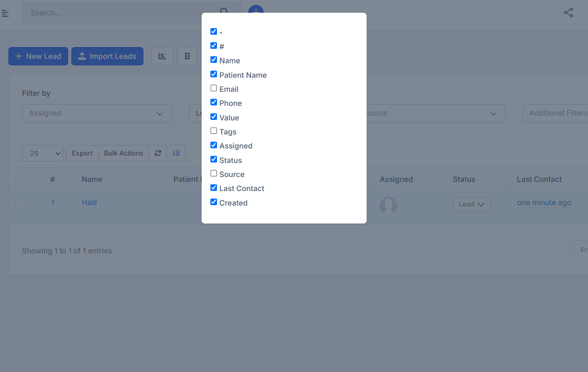The height and width of the screenshot is (372, 588).
Task: Click inside the Search field
Action: click(118, 12)
